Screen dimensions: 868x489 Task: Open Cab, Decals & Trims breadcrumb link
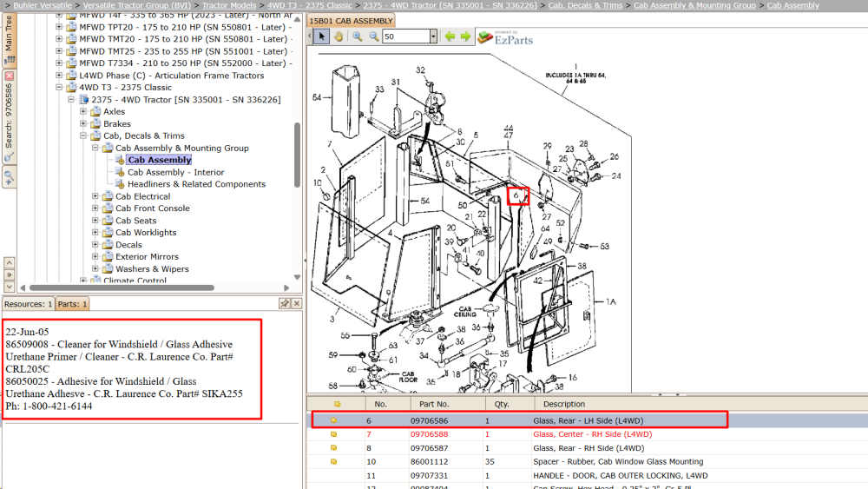[585, 5]
